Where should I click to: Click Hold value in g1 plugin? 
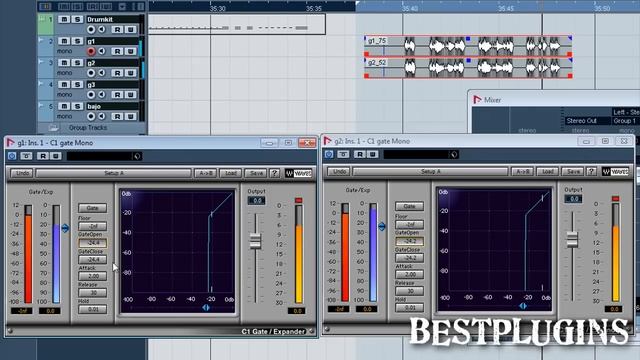(x=93, y=309)
